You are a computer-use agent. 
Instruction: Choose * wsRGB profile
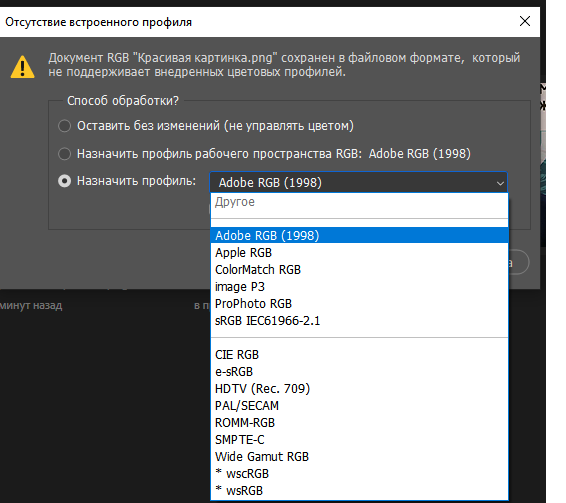click(359, 490)
